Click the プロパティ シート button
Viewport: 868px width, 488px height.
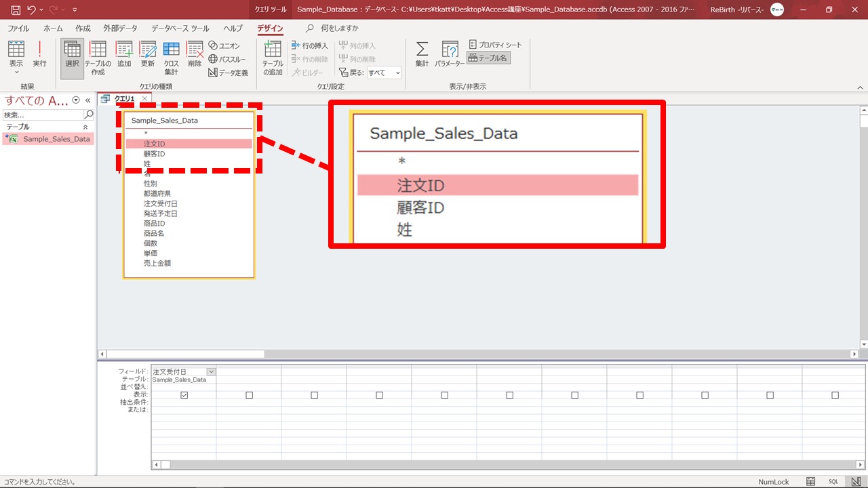tap(496, 45)
